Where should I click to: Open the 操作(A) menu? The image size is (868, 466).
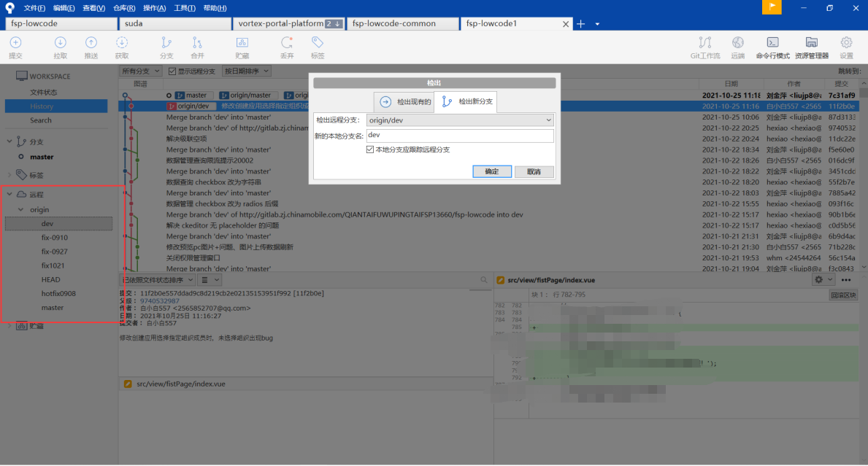coord(155,8)
